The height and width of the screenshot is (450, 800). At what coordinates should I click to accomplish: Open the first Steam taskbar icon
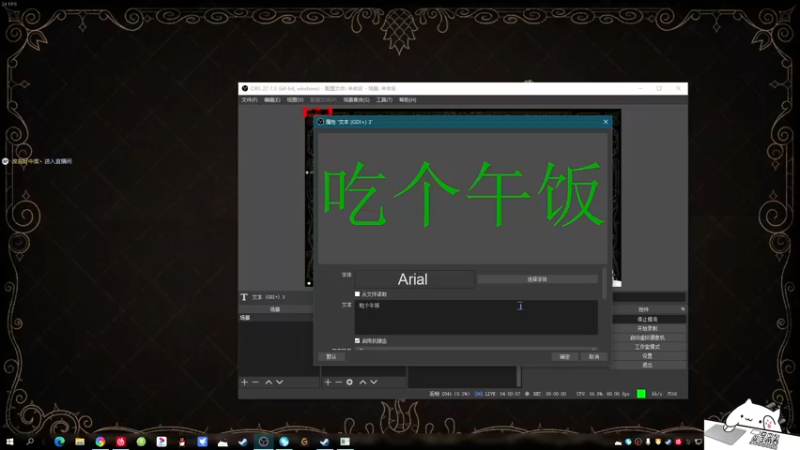point(243,442)
